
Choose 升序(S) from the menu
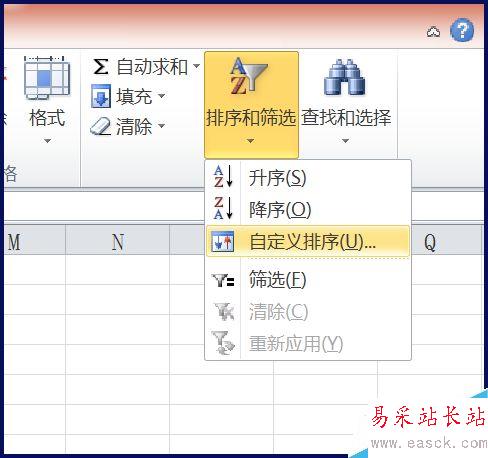308,177
